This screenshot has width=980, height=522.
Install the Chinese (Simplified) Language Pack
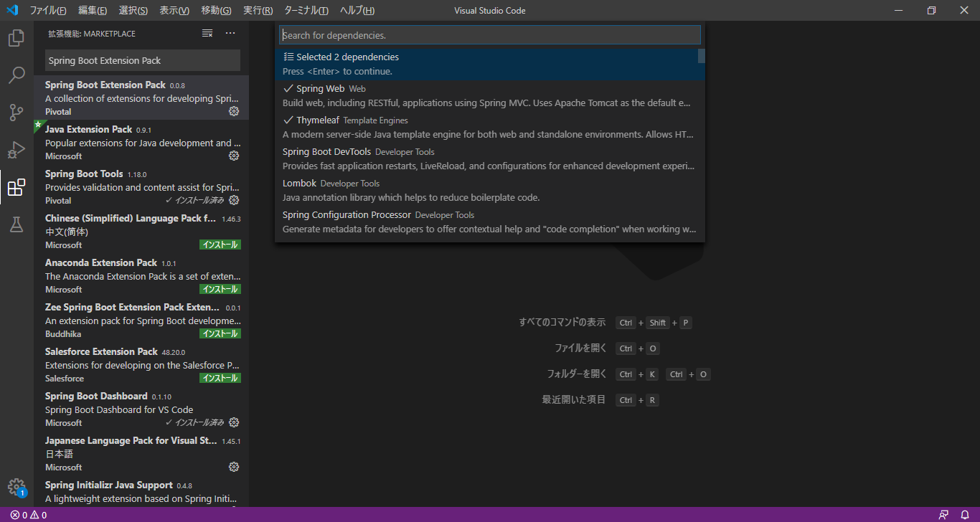pos(220,245)
